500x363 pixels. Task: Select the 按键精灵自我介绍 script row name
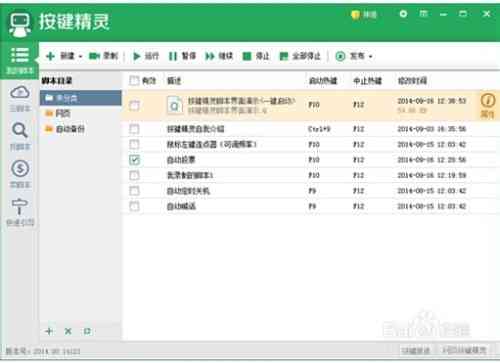(196, 129)
